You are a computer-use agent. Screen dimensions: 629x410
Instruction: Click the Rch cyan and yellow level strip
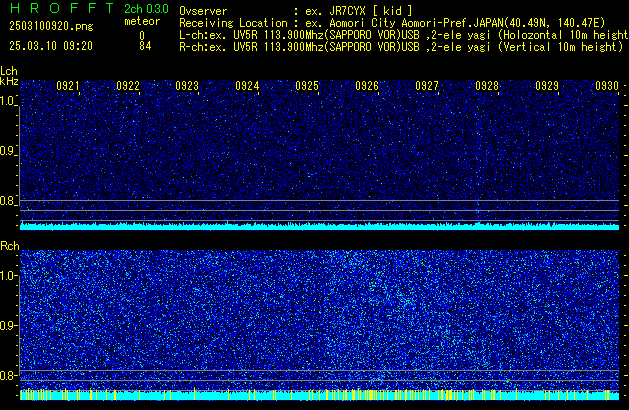[319, 395]
